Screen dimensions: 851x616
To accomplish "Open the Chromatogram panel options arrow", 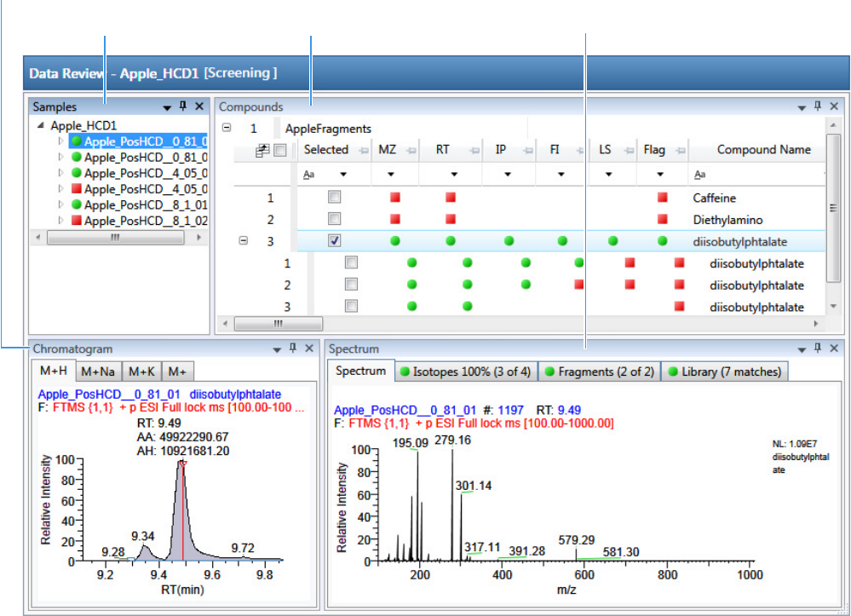I will point(277,350).
